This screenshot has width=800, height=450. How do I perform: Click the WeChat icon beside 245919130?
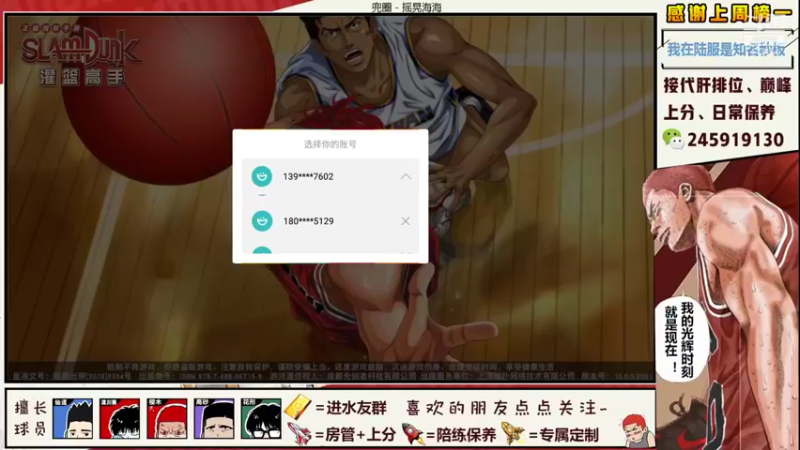point(673,139)
